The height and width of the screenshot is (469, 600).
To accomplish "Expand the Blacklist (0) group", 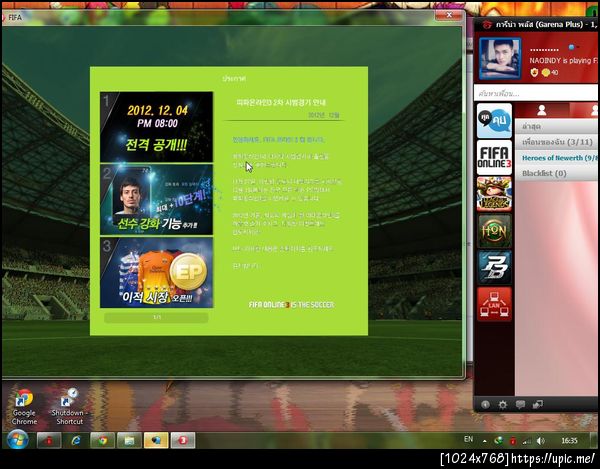I will click(557, 173).
